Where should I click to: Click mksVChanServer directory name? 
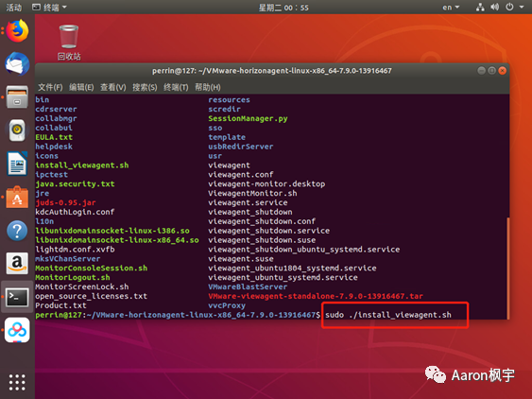point(68,259)
